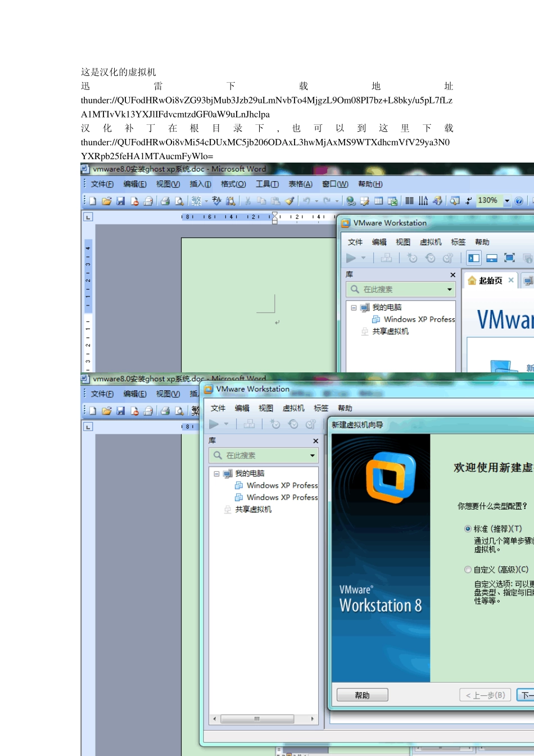Close 库 panel in VMware with 起始页 tab
This screenshot has height=756, width=534.
tap(452, 275)
